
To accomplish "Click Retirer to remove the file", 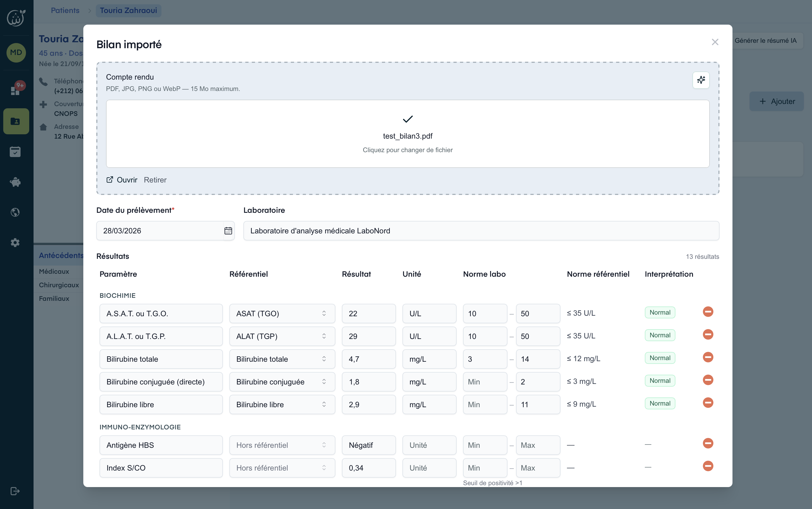I will [155, 180].
